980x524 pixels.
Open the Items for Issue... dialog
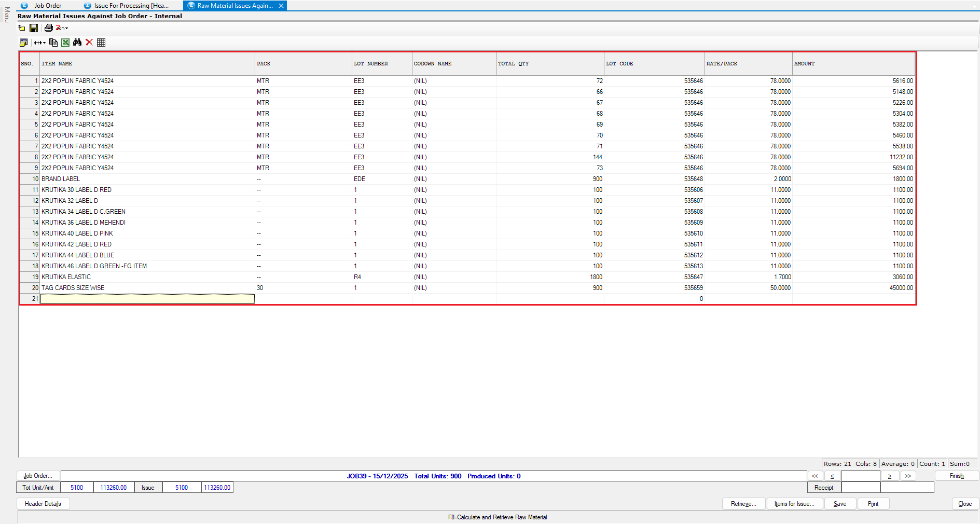[794, 504]
